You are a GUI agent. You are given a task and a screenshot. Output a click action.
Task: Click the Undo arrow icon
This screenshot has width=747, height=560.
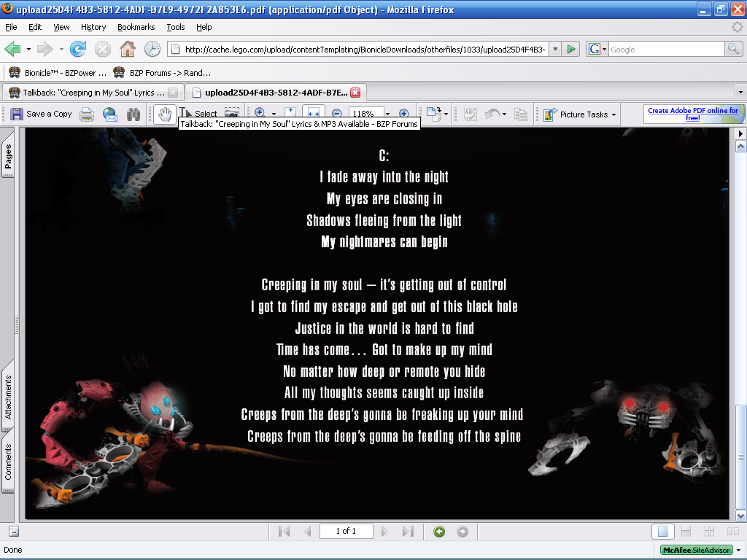492,114
